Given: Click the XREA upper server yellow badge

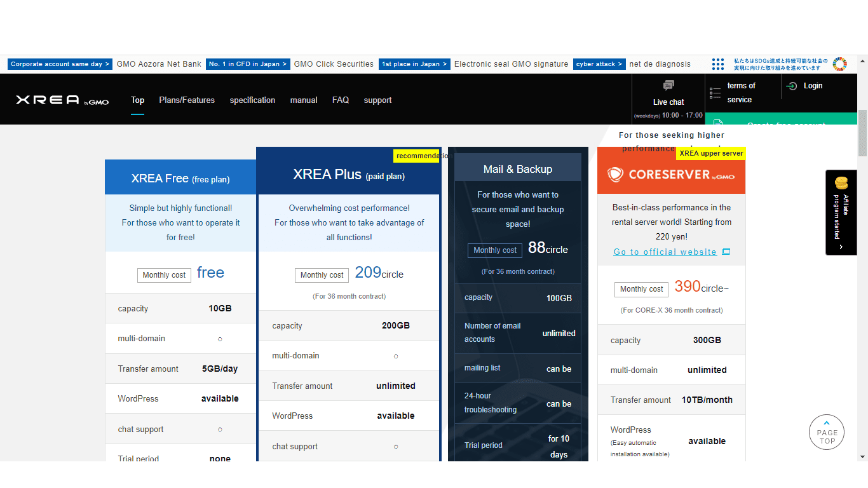Looking at the screenshot, I should 710,153.
